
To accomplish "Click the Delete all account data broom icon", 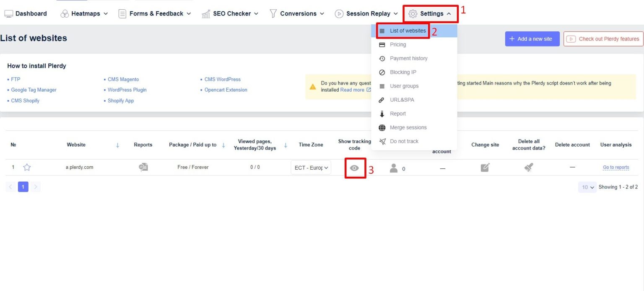I will pyautogui.click(x=529, y=167).
